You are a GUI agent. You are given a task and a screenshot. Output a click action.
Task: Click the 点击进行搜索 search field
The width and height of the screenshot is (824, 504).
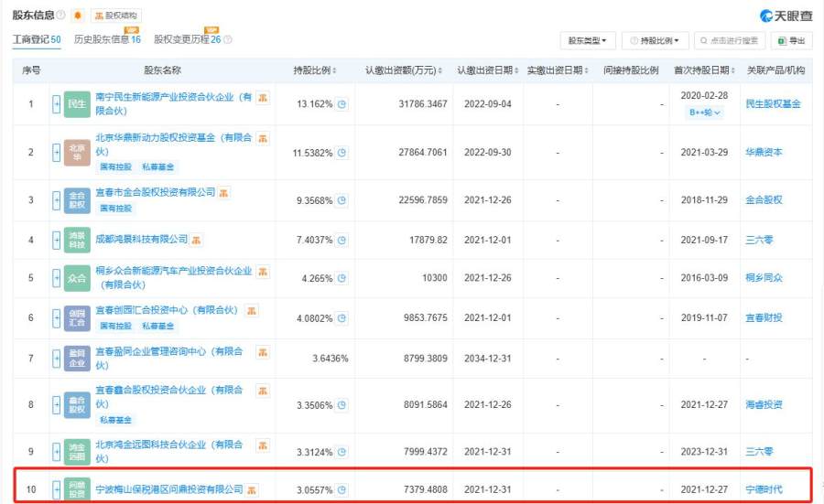pos(730,40)
